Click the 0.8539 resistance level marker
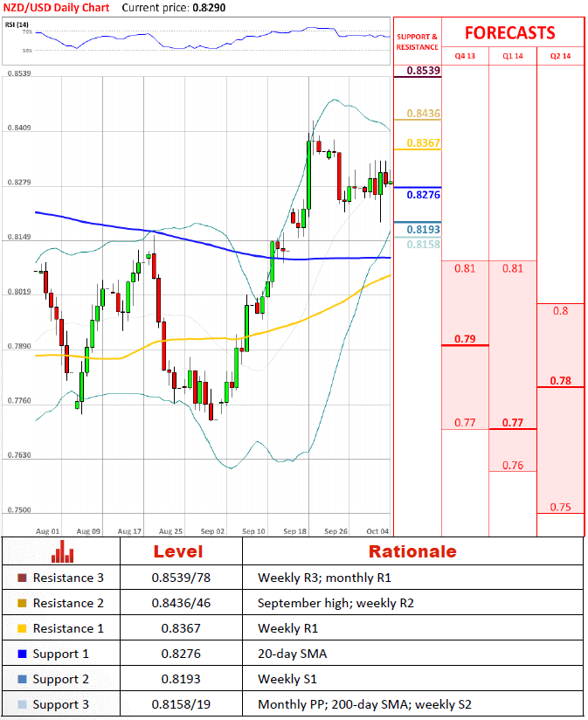The image size is (588, 720). tap(422, 69)
